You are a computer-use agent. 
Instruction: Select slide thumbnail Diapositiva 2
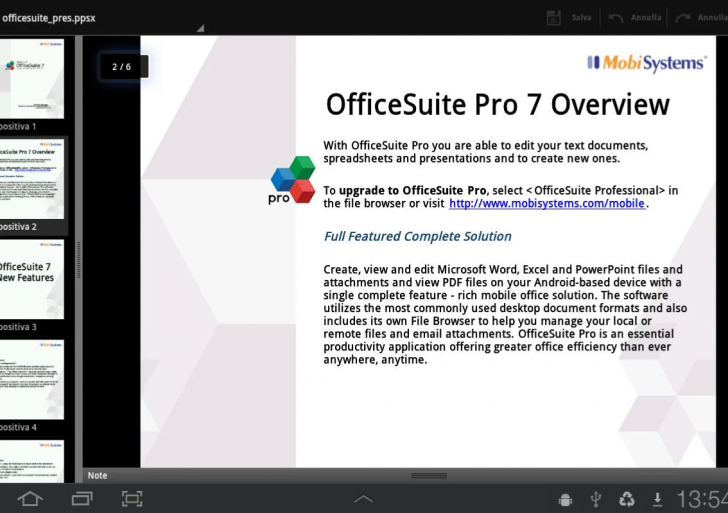[x=32, y=179]
